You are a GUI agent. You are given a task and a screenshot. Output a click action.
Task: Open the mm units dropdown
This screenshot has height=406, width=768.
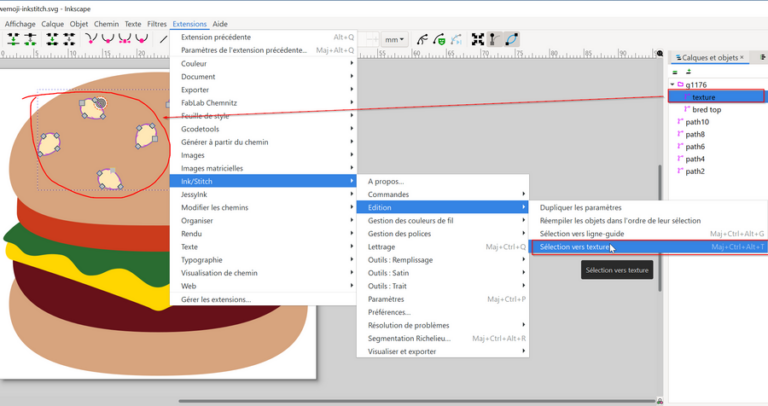point(398,40)
